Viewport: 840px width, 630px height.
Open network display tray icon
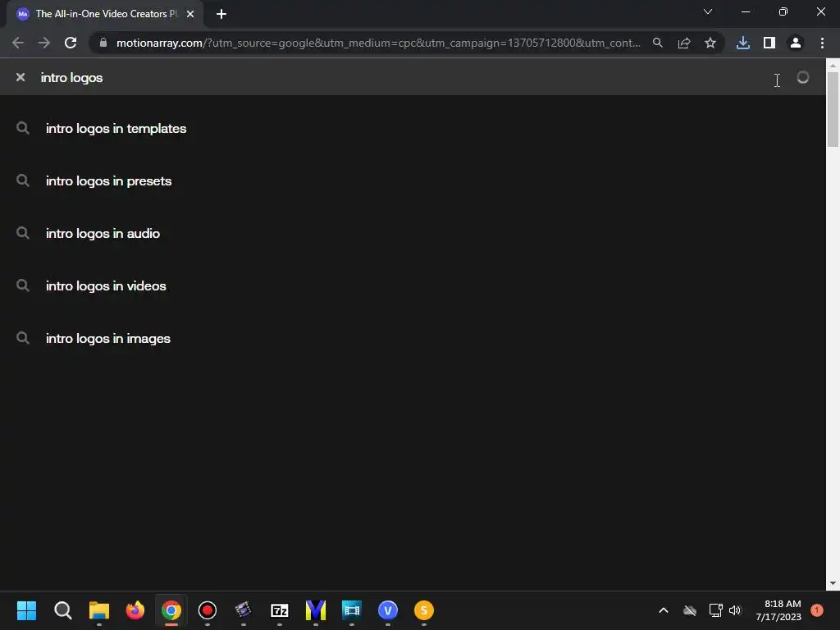715,610
